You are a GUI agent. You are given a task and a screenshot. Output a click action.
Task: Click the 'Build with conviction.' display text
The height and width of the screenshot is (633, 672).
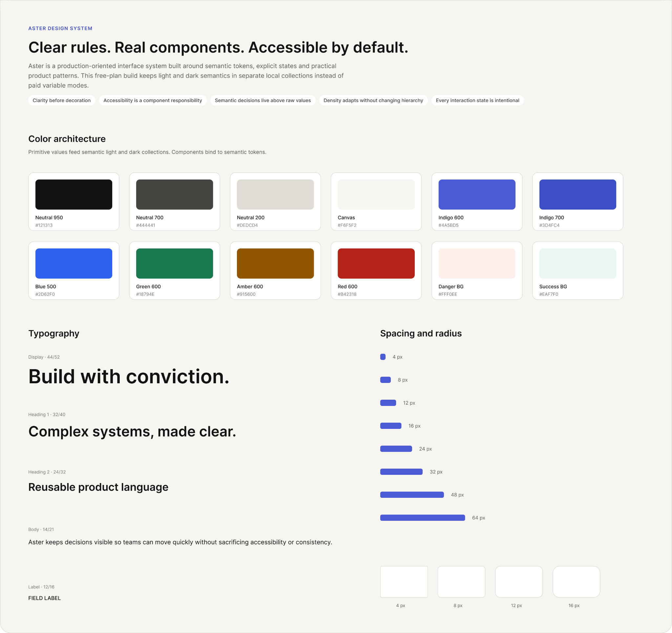129,376
